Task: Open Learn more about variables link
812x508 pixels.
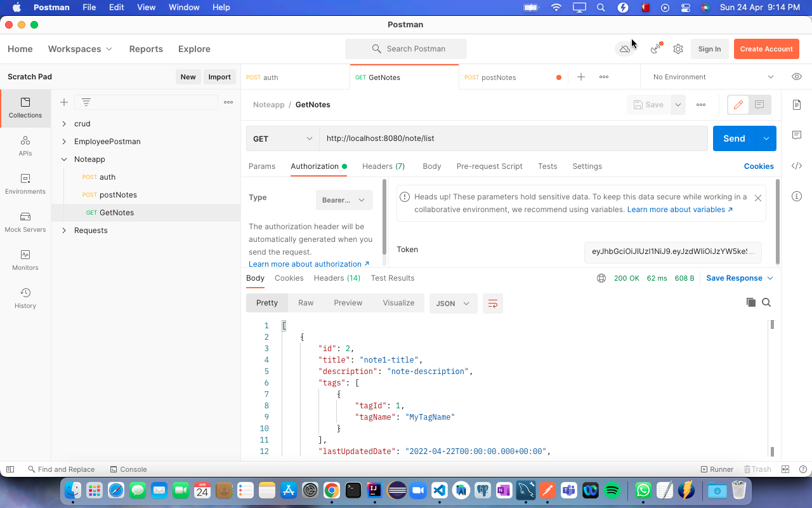Action: [x=680, y=210]
